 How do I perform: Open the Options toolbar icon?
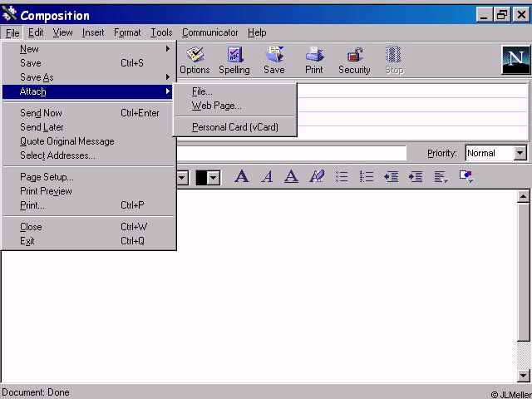pos(195,60)
